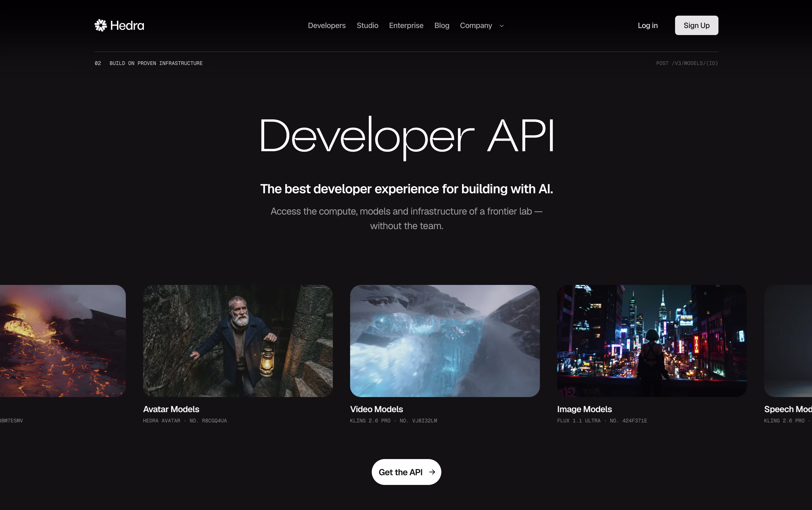Open the Enterprise nav link
812x510 pixels.
point(406,26)
